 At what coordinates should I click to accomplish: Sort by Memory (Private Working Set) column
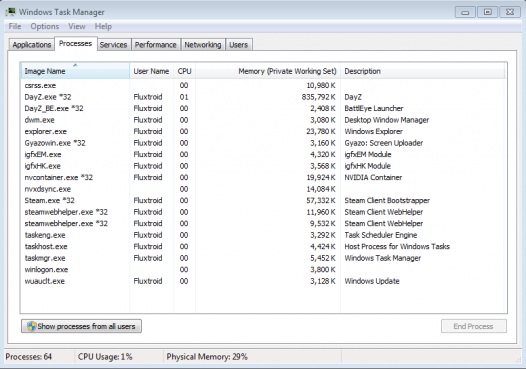(x=268, y=71)
